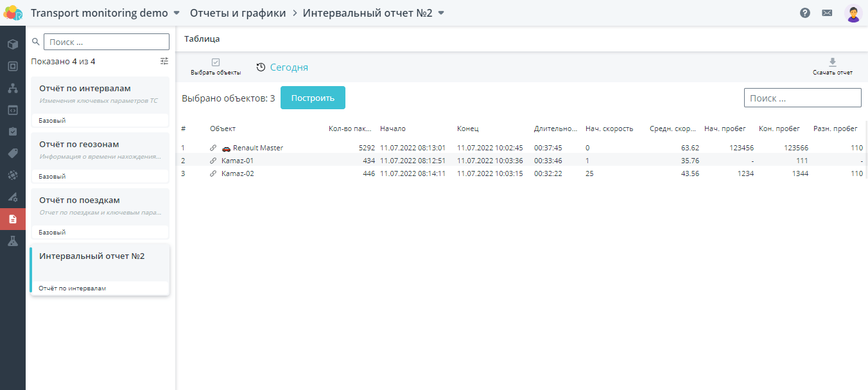Sort by Кол-во пак... column header
868x390 pixels.
click(x=350, y=129)
